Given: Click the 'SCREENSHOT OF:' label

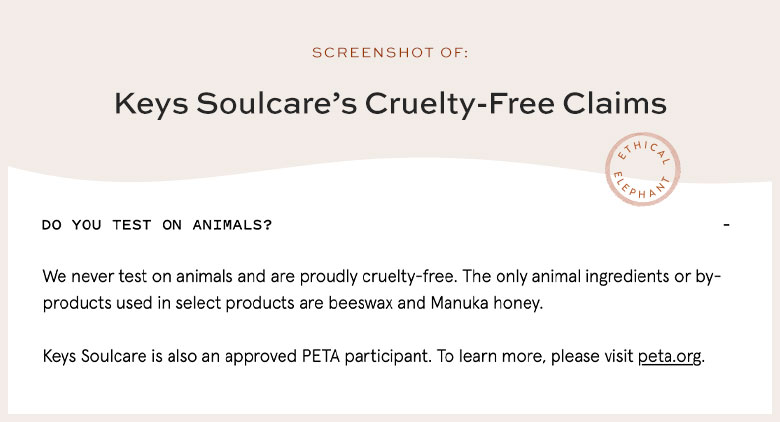Looking at the screenshot, I should point(390,53).
